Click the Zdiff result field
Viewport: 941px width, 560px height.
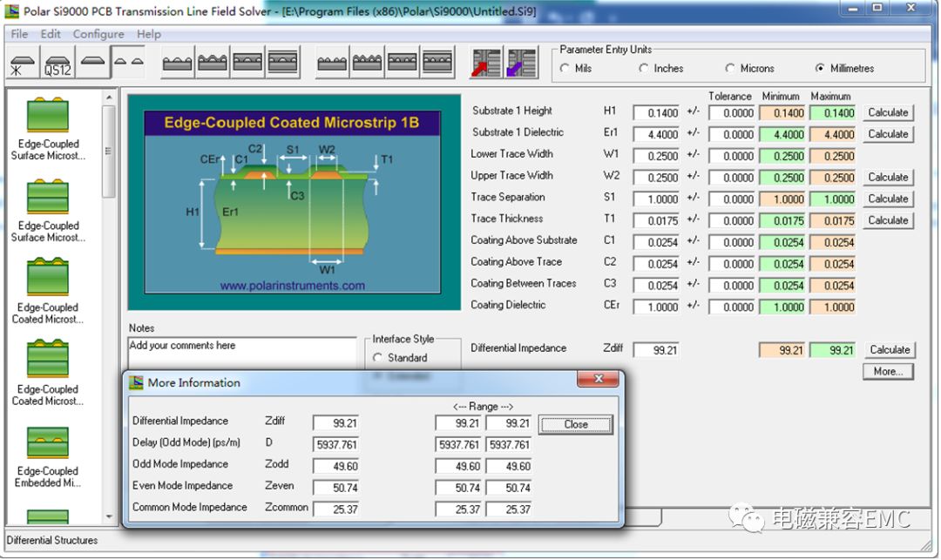656,350
